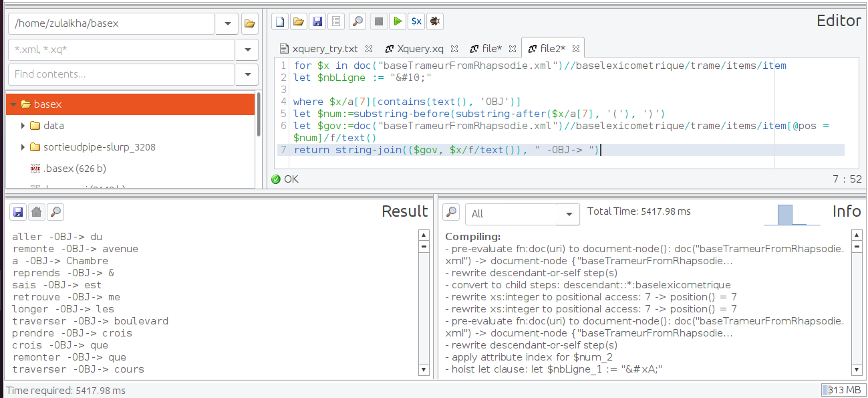Click Info panel scrollbar down arrow

(857, 370)
